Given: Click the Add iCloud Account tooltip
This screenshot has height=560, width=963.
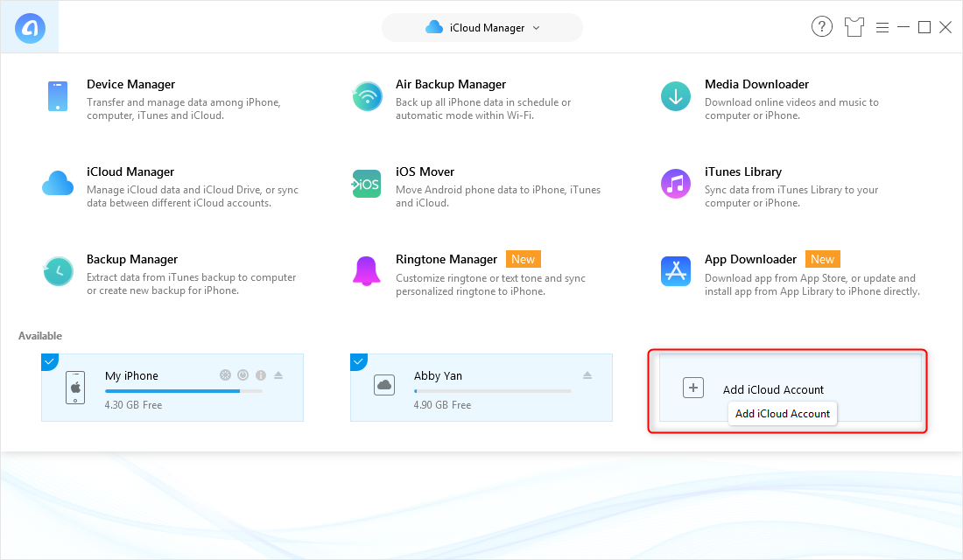Looking at the screenshot, I should 783,414.
